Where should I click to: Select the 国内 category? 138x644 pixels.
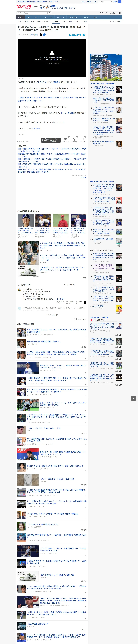26,21
